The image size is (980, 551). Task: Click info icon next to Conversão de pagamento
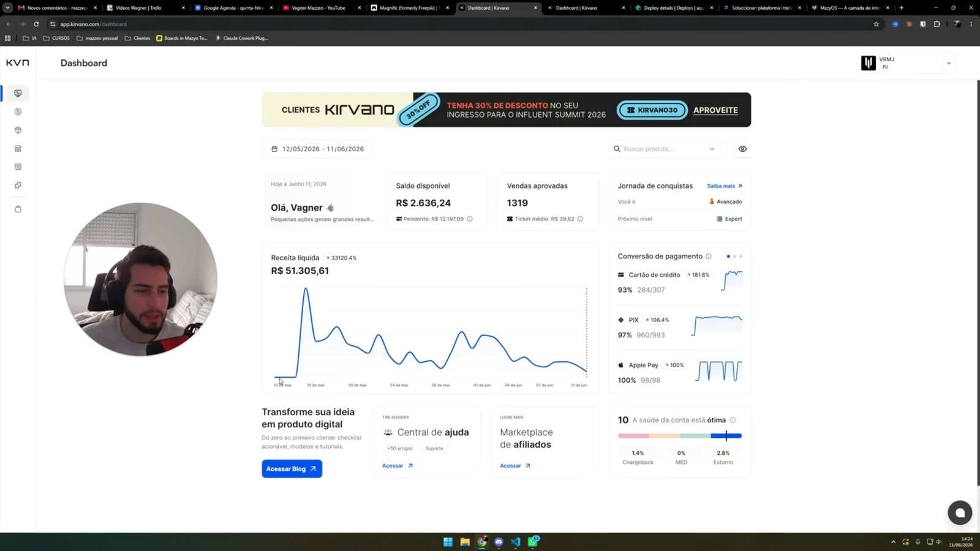click(709, 257)
